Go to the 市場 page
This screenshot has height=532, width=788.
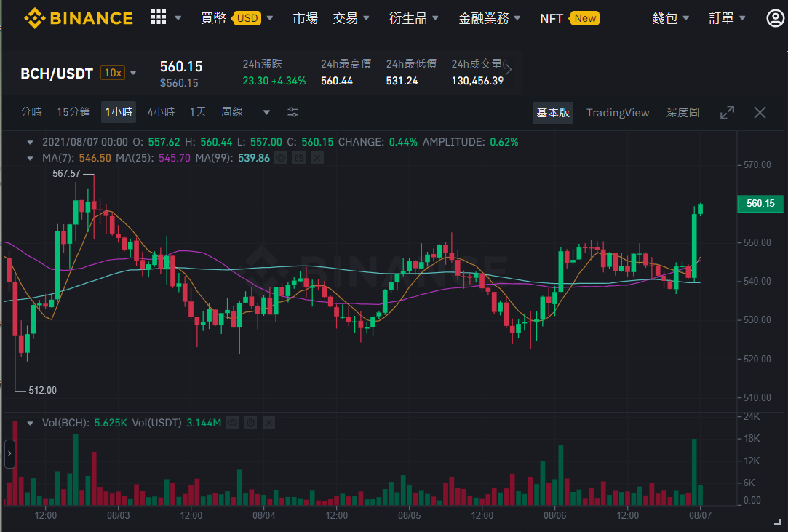306,19
